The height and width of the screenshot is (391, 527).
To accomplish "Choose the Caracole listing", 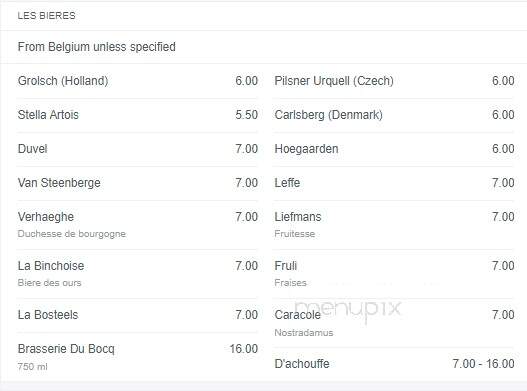I will point(298,315).
